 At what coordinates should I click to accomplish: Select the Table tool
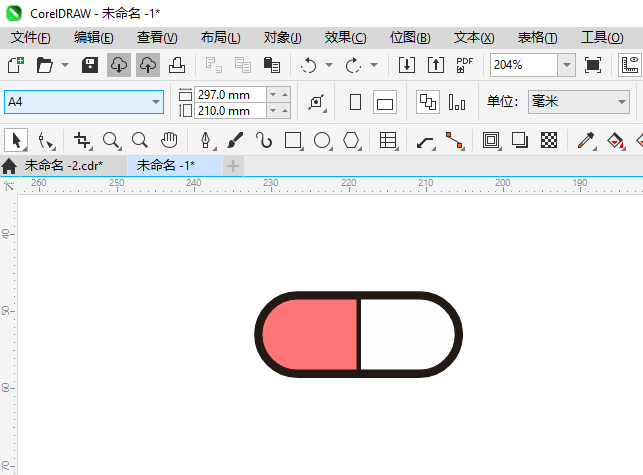pos(388,140)
